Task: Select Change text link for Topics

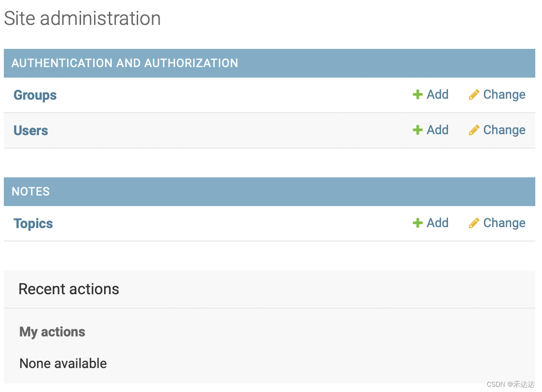Action: tap(504, 223)
